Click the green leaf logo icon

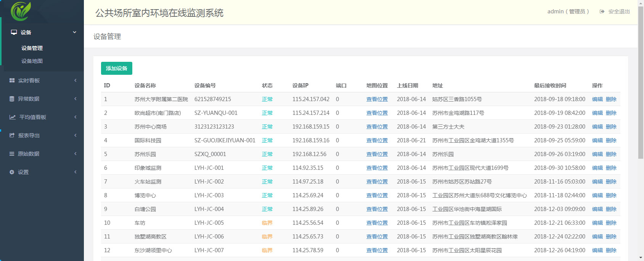click(x=21, y=11)
